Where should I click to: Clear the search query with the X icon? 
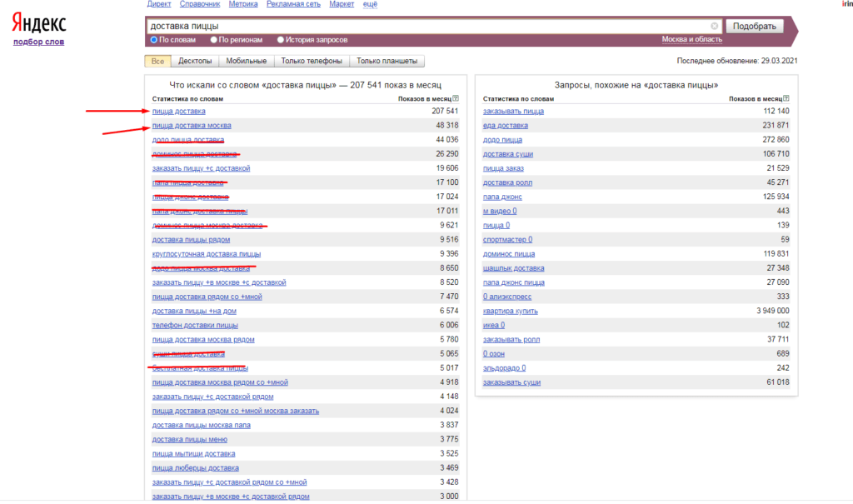tap(715, 26)
